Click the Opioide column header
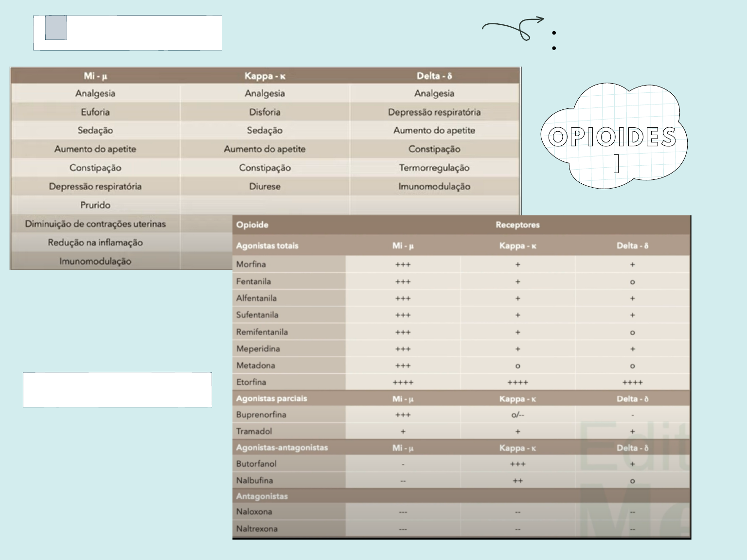747x560 pixels. click(252, 225)
